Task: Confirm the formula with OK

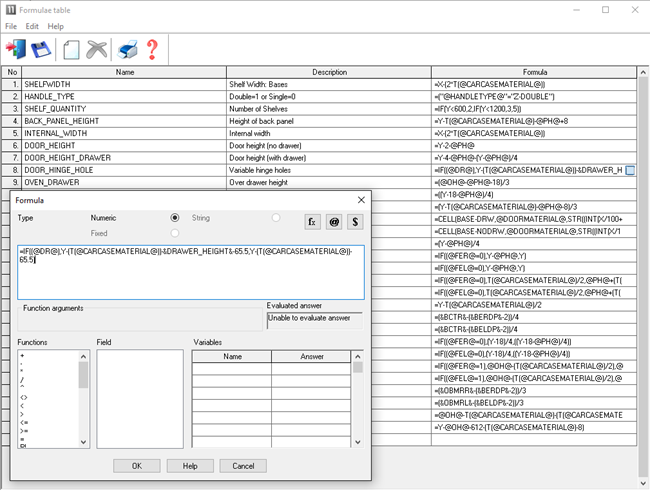Action: coord(136,466)
